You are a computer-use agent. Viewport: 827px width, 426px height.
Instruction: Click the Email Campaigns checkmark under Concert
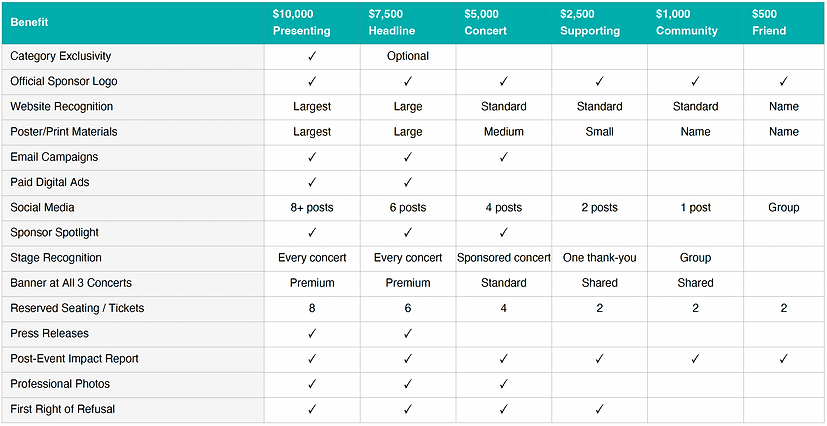point(503,157)
